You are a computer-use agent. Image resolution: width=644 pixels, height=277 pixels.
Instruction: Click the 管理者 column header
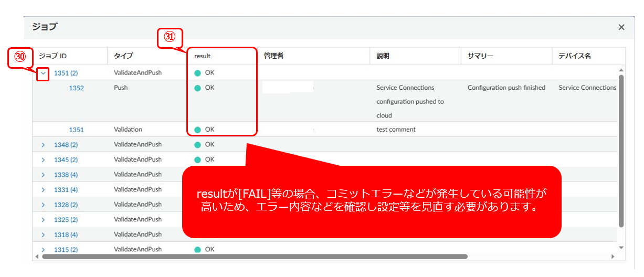273,56
